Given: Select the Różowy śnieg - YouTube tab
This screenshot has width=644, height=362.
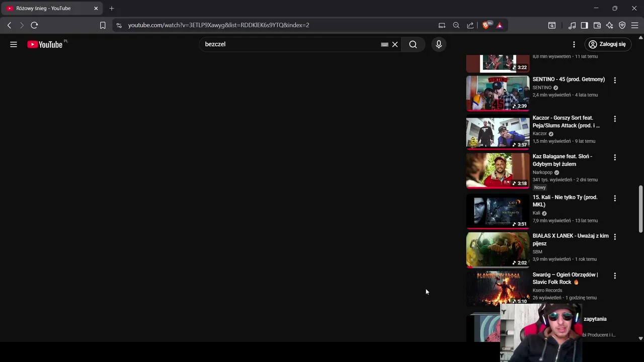Looking at the screenshot, I should [x=52, y=9].
